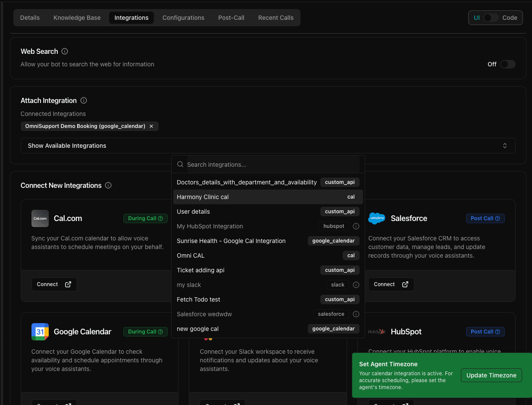Screen dimensions: 532x405
Task: Enable the Web Search toggle
Action: tap(507, 64)
